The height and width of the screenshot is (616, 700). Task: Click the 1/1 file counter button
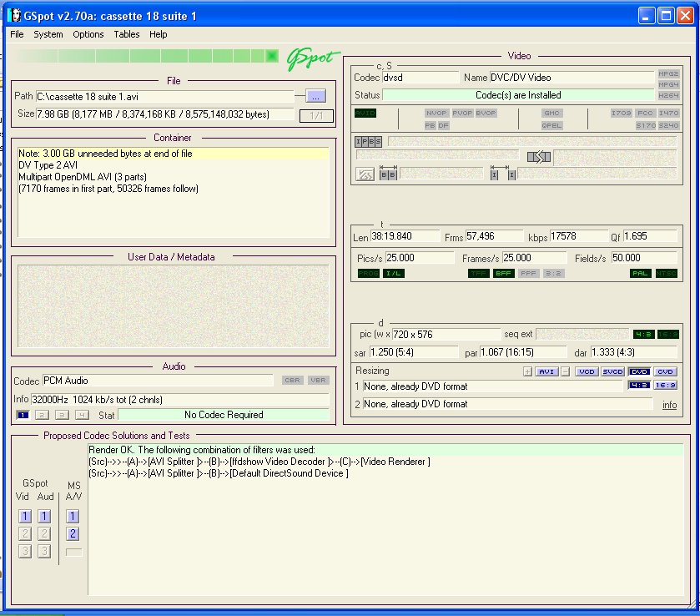316,116
